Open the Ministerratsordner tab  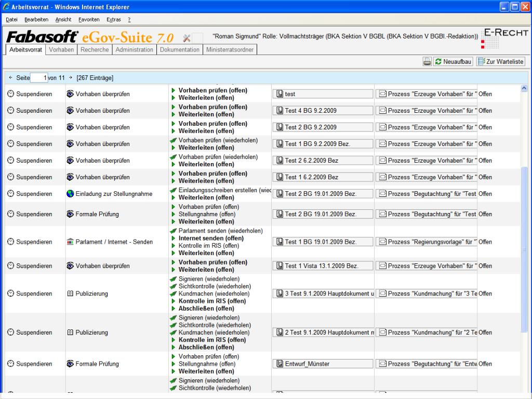click(x=230, y=49)
